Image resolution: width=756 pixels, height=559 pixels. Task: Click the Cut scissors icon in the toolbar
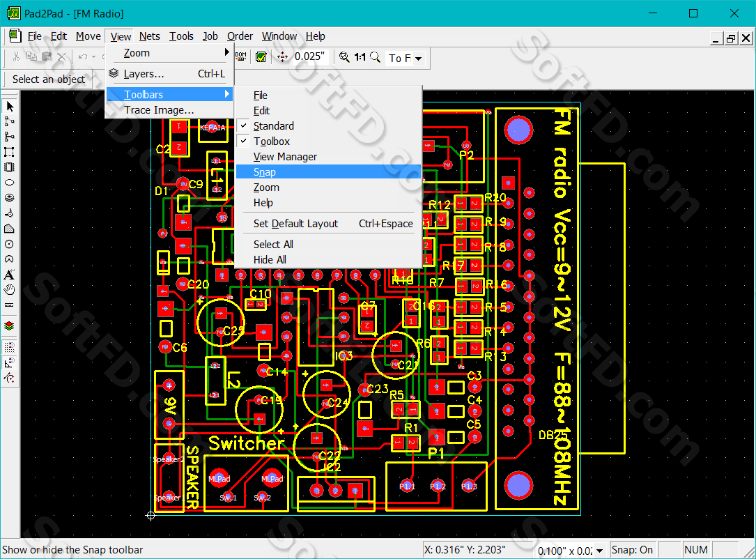16,57
